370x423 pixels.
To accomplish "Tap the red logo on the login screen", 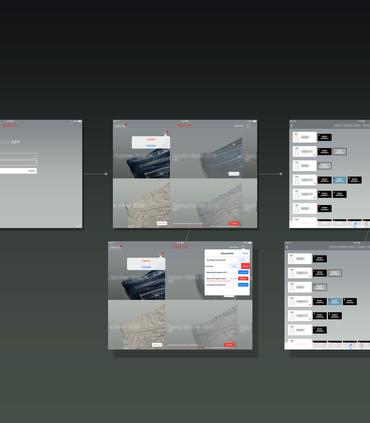I will (9, 125).
